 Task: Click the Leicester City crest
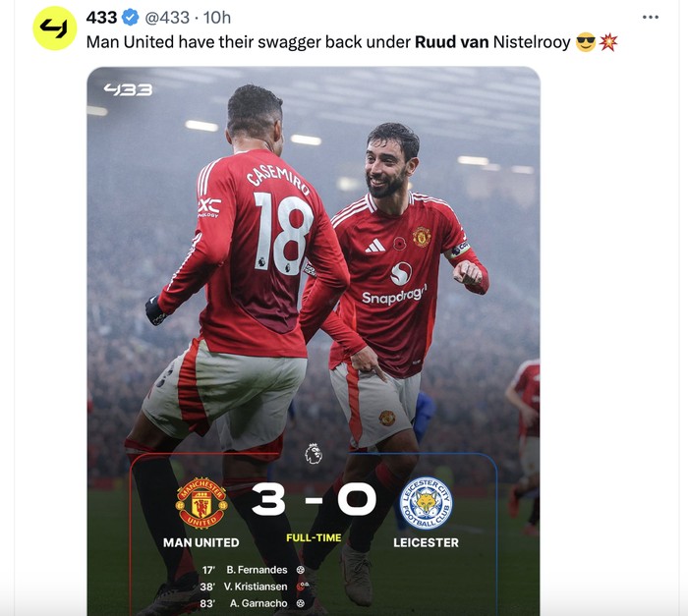pos(426,503)
